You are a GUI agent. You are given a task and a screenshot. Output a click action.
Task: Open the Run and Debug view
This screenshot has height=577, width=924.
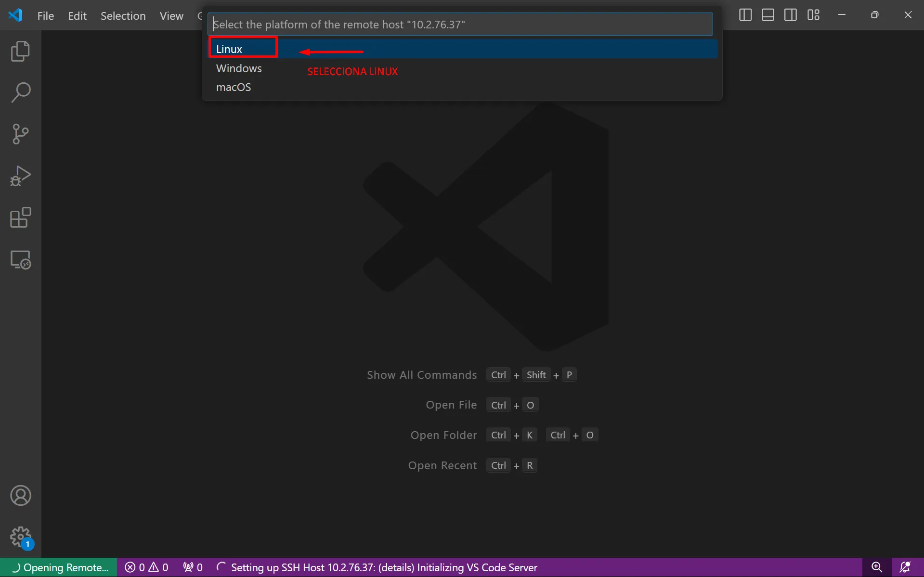pyautogui.click(x=20, y=176)
